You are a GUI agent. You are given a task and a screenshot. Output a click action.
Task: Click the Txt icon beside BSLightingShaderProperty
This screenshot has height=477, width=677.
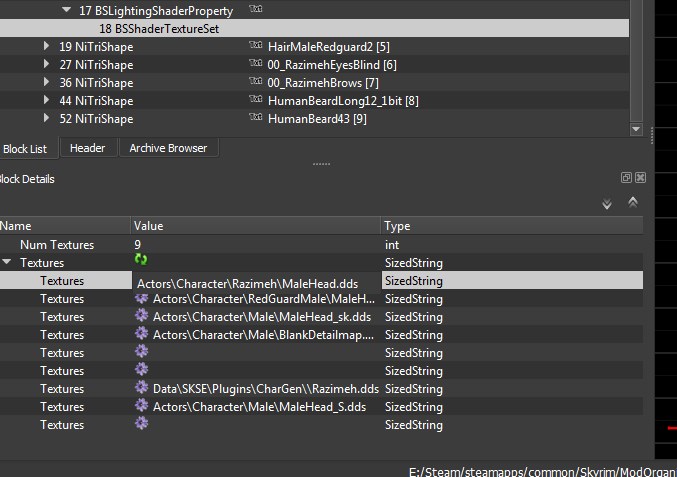[256, 9]
